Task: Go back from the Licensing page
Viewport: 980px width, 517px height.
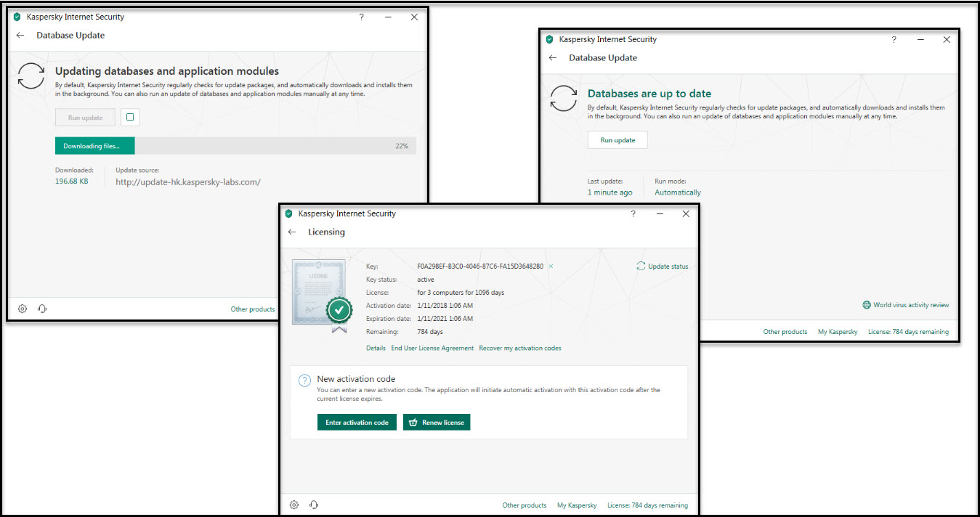Action: [x=292, y=232]
